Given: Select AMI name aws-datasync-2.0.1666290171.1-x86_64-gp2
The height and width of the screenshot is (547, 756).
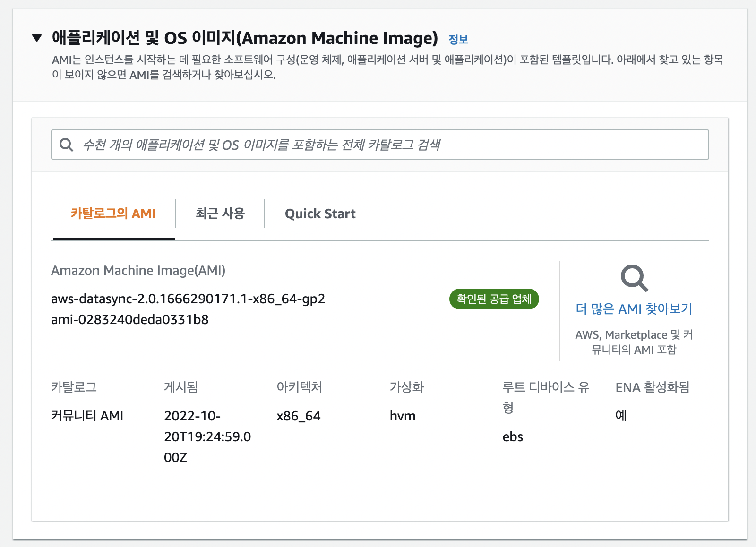Looking at the screenshot, I should (188, 299).
